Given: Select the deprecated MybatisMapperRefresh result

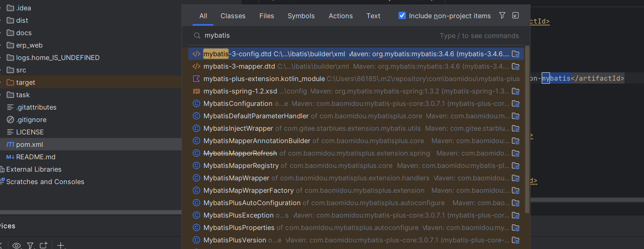Looking at the screenshot, I should tap(356, 153).
